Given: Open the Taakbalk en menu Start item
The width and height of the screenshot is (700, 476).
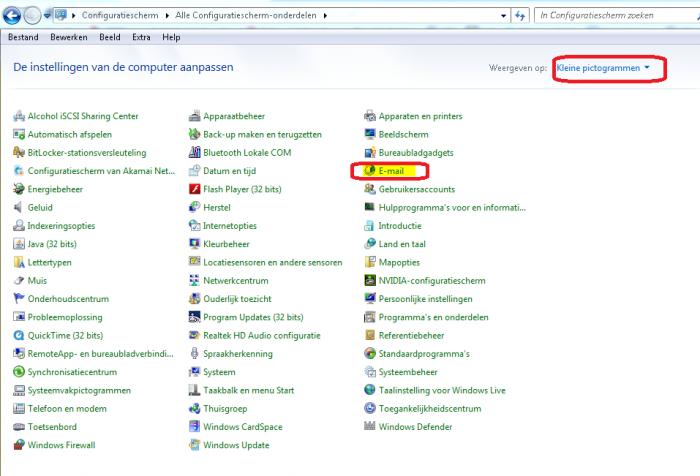Looking at the screenshot, I should click(x=242, y=390).
